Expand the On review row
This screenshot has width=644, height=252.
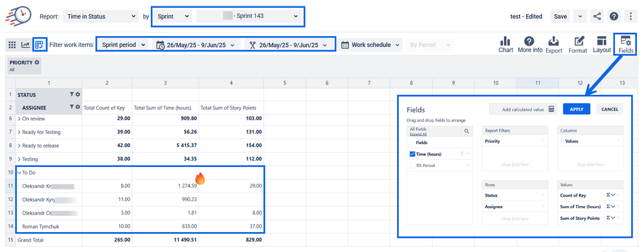(19, 119)
